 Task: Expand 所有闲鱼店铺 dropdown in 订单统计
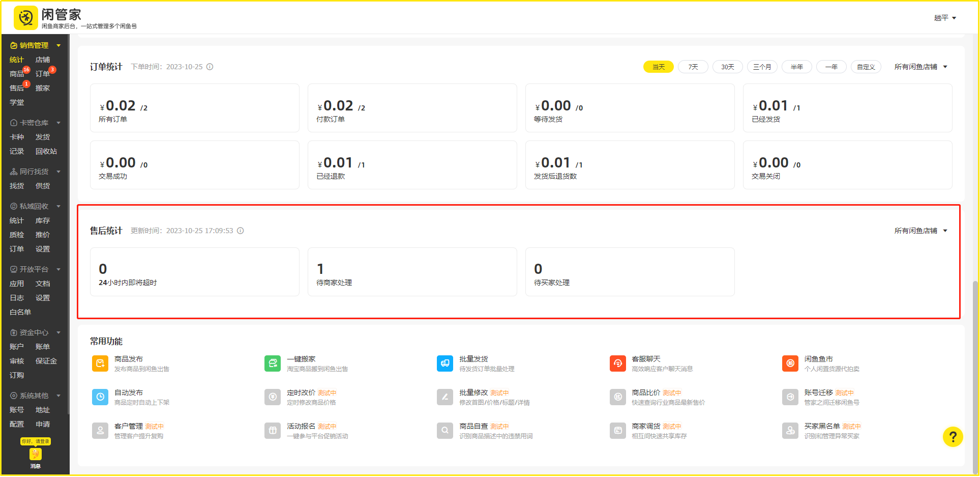920,67
